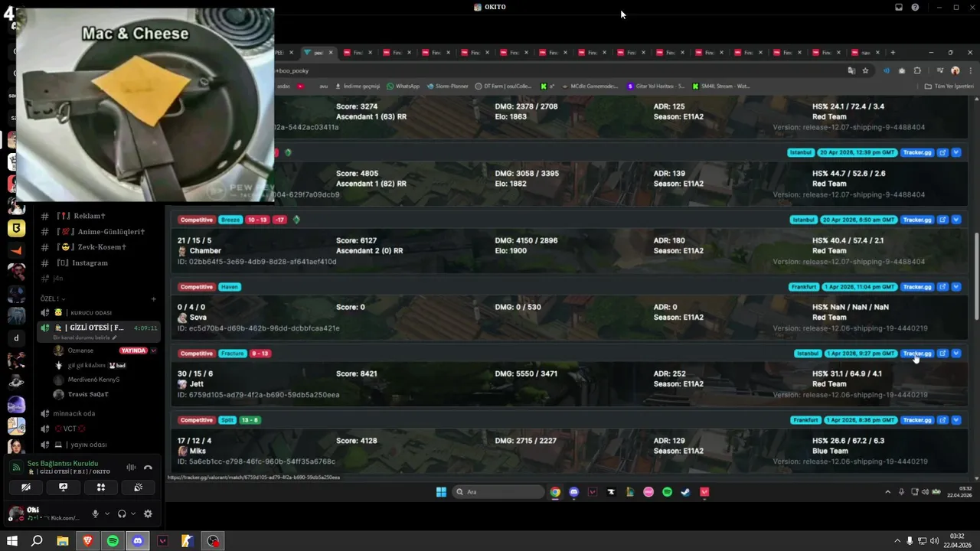Expand the Breeze match dropdown arrow
Image resolution: width=980 pixels, height=551 pixels.
coord(956,220)
